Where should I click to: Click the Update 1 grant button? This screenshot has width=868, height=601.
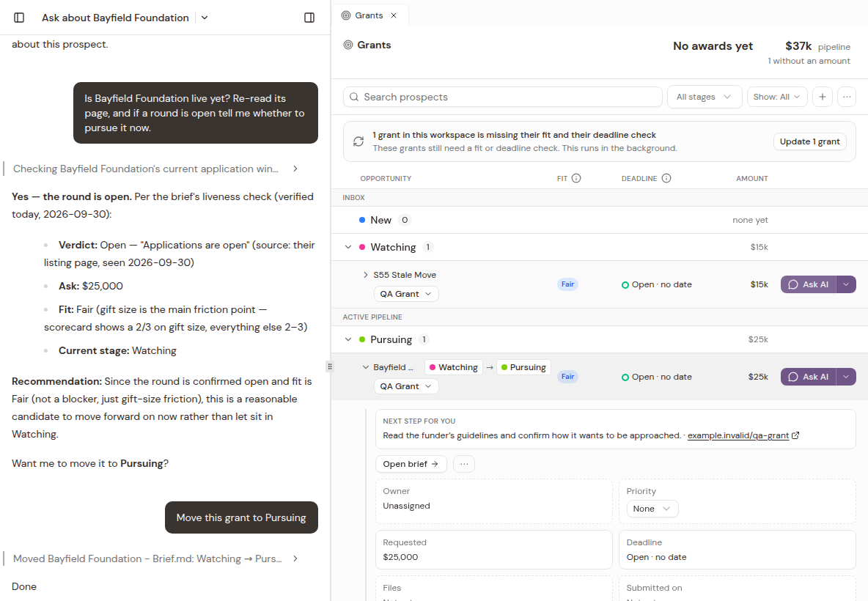point(810,141)
